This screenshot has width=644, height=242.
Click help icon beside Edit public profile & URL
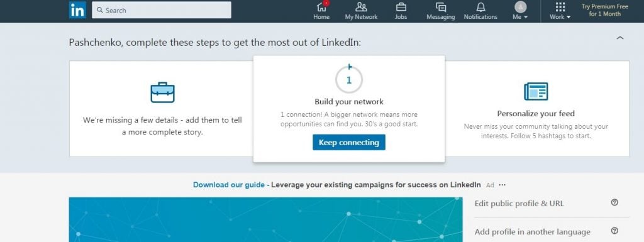[614, 202]
